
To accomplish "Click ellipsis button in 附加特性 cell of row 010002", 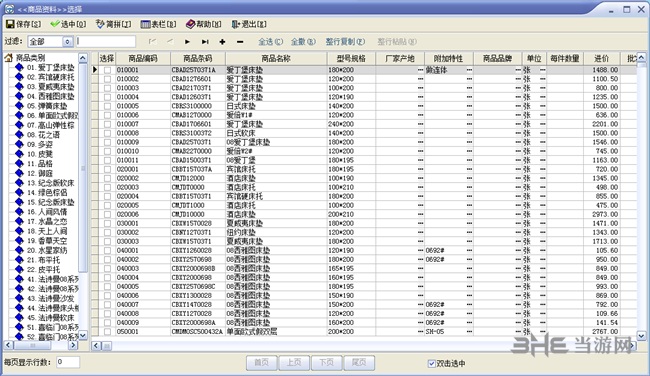I will (x=469, y=79).
